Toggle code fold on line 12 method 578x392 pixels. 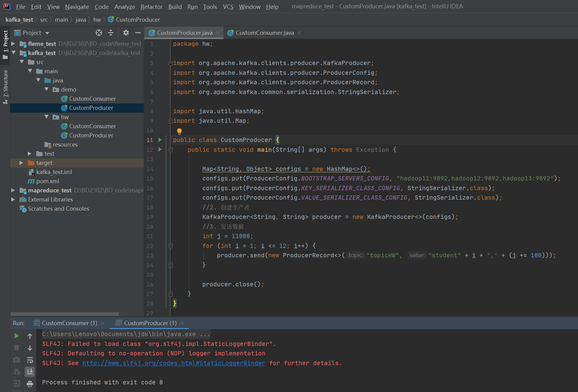click(x=171, y=150)
